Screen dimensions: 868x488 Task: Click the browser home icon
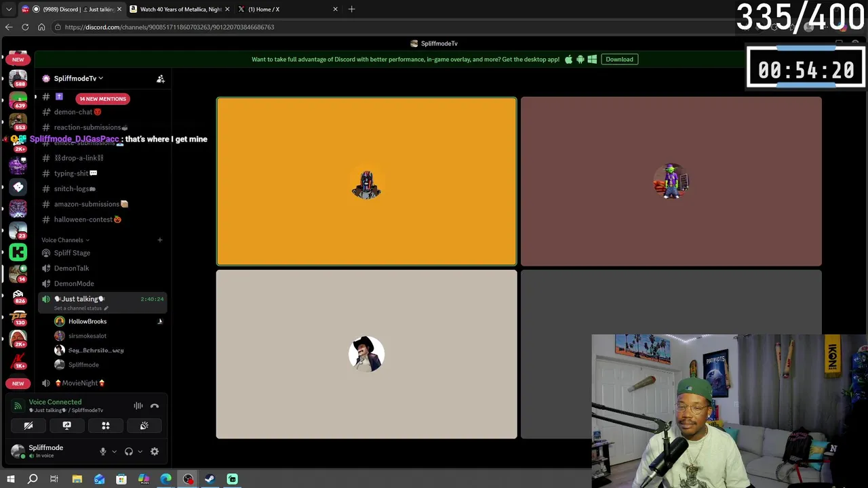tap(41, 27)
